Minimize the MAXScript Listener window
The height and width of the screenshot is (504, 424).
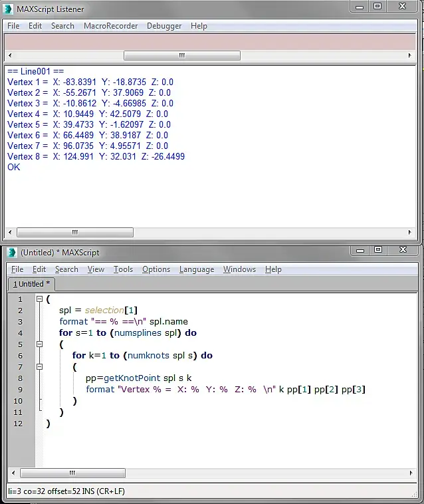[360, 7]
